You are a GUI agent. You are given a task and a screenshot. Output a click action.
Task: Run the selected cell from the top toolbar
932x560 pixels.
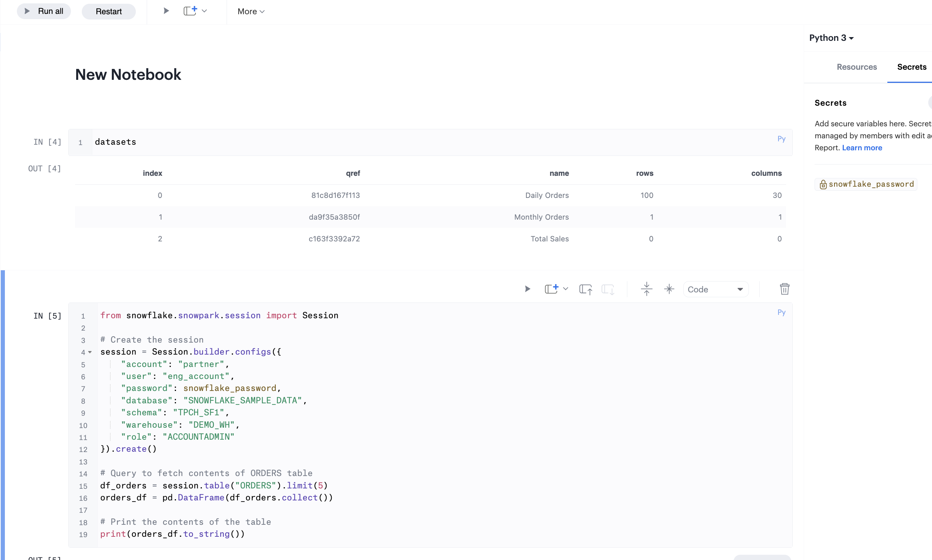click(166, 11)
